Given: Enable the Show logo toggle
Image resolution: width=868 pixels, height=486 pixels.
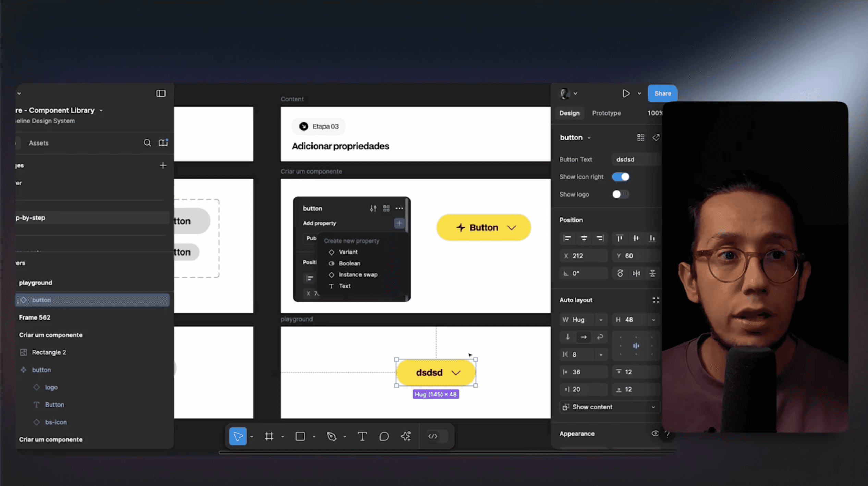Looking at the screenshot, I should (x=621, y=194).
